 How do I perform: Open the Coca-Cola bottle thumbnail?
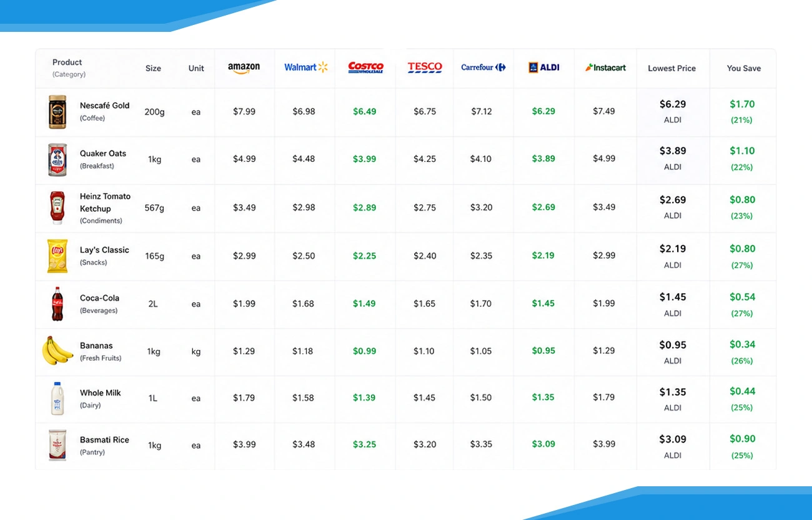tap(57, 304)
